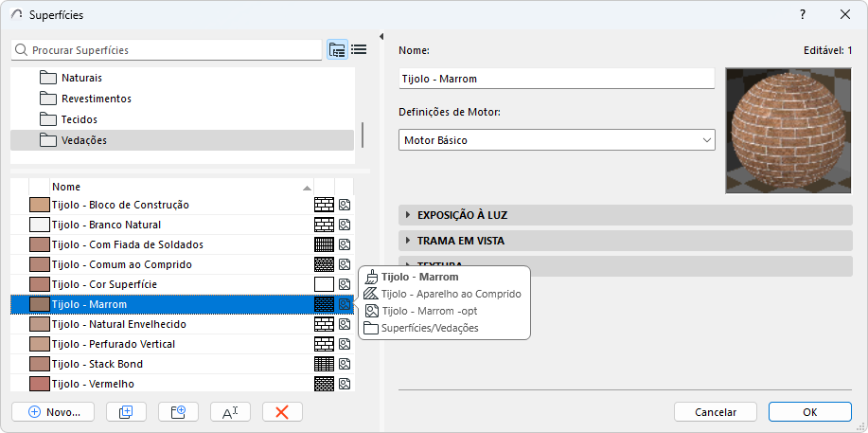Screen dimensions: 868x433
Task: Click the duplicate surface icon button
Action: pyautogui.click(x=126, y=412)
